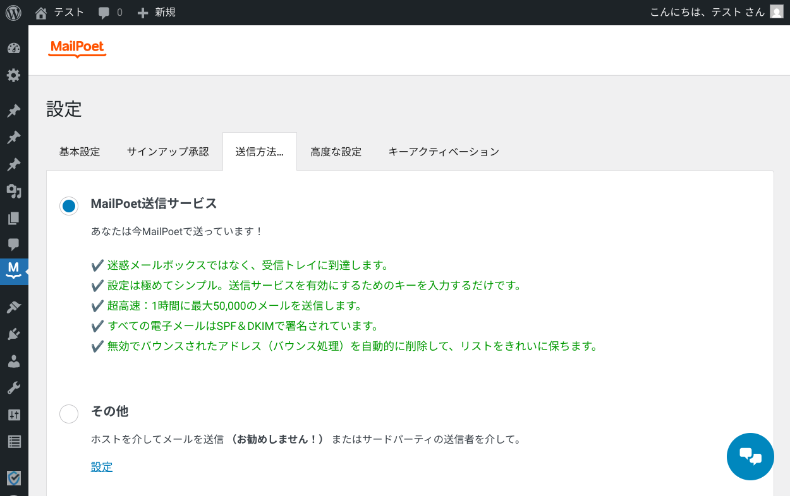Screen dimensions: 790x496
Task: Click the 設定 page title
Action: 64,109
